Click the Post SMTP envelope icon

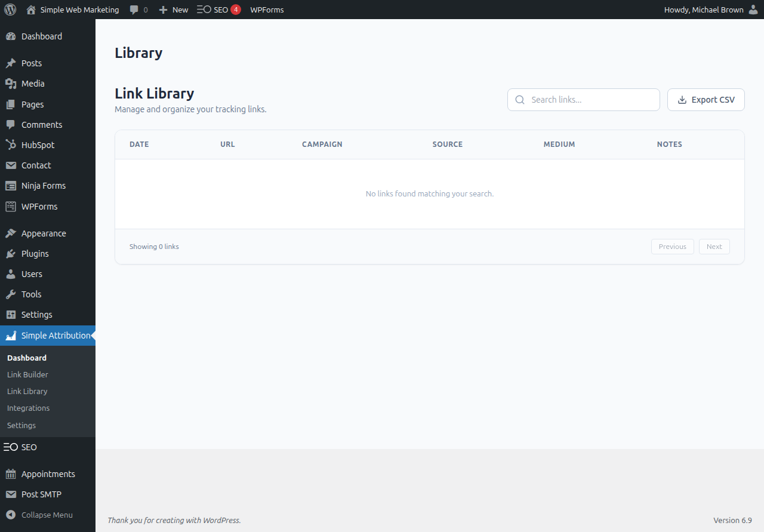(11, 494)
